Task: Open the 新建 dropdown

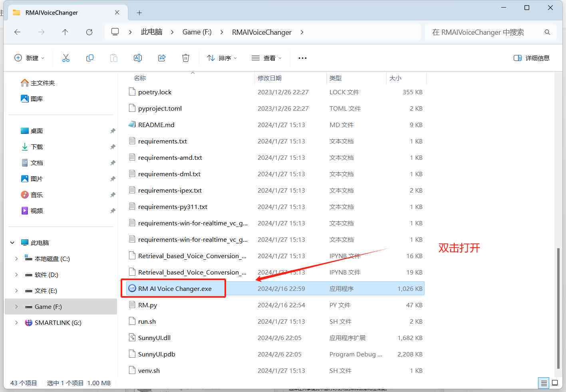Action: [29, 58]
